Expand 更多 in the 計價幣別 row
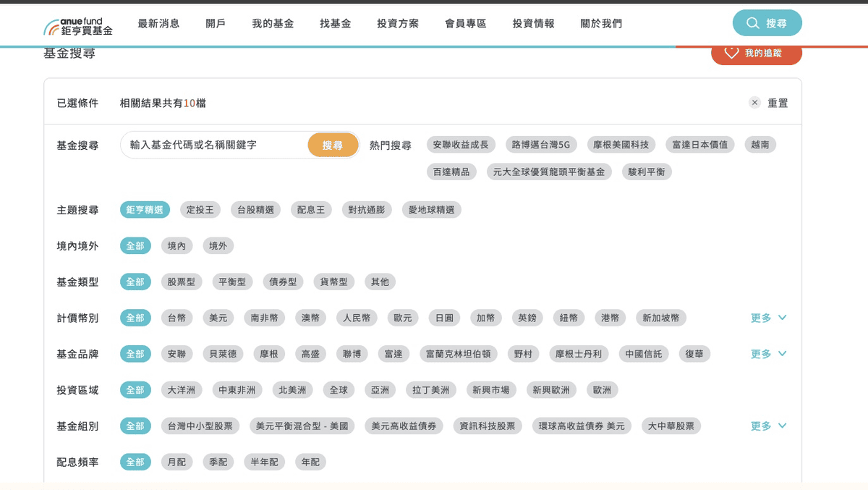 [768, 318]
